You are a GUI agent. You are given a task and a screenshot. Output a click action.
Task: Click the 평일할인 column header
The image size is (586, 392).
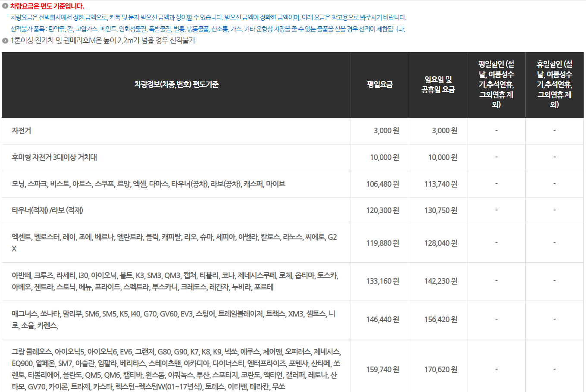[496, 84]
